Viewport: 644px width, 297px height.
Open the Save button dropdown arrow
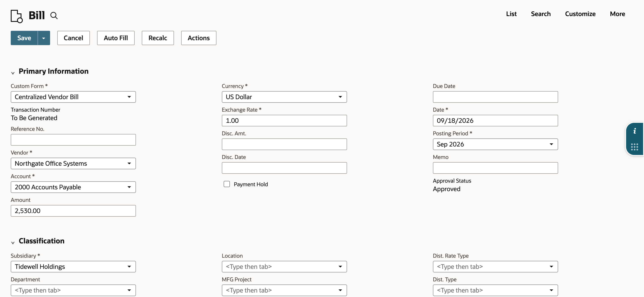coord(44,38)
